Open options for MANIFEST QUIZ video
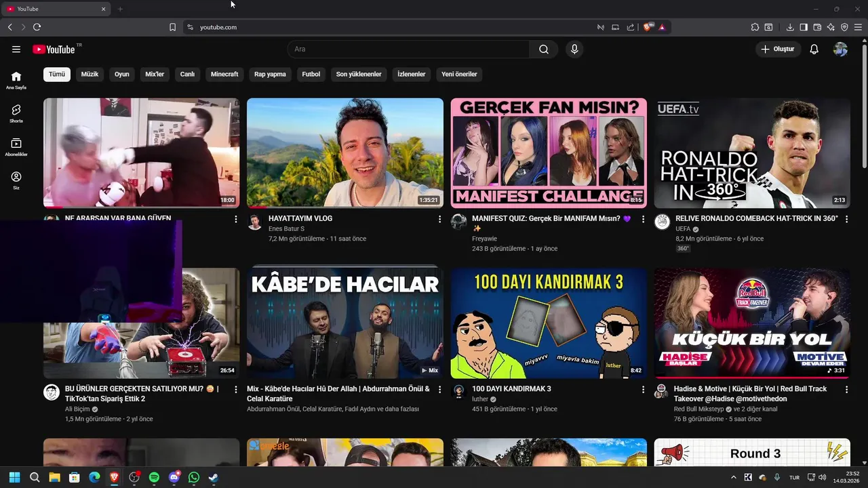 click(643, 220)
